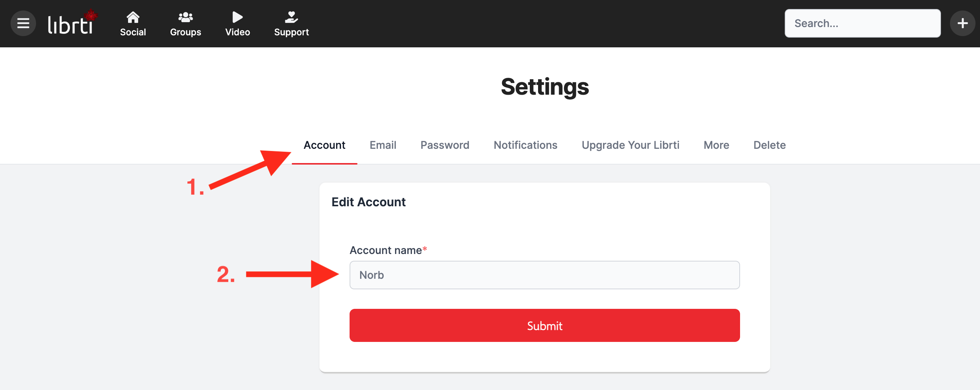Open the Video play icon
The height and width of the screenshot is (390, 980).
tap(237, 17)
